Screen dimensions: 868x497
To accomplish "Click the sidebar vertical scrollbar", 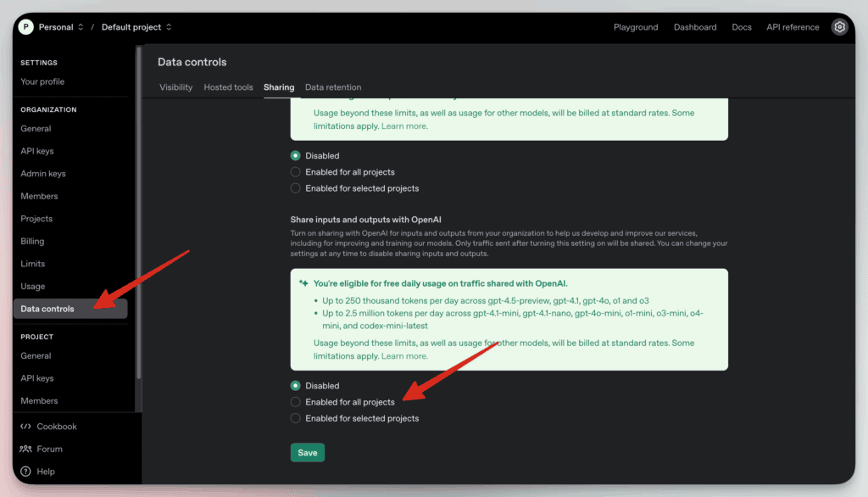I will click(x=138, y=214).
